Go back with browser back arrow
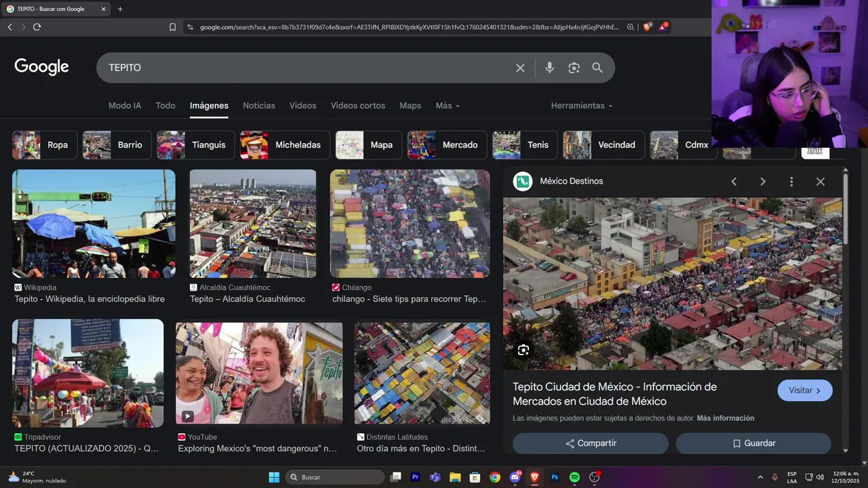 point(9,27)
